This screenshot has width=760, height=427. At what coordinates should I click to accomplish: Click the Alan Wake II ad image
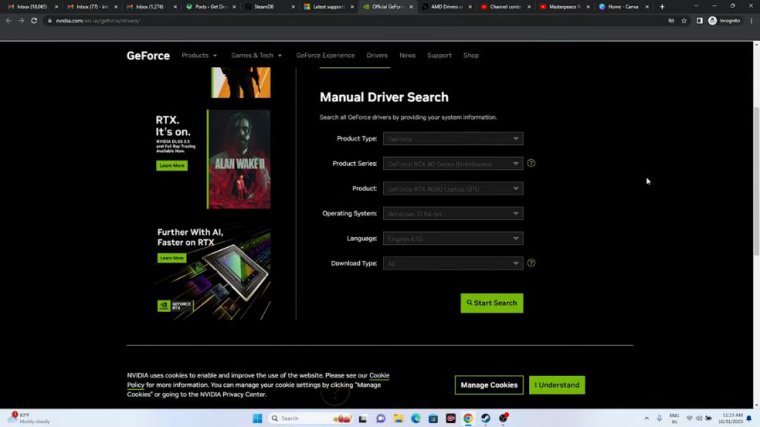point(238,159)
